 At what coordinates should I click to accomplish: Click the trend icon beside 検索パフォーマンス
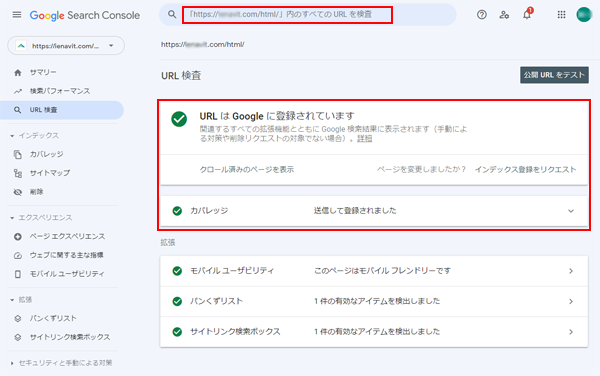tap(18, 91)
